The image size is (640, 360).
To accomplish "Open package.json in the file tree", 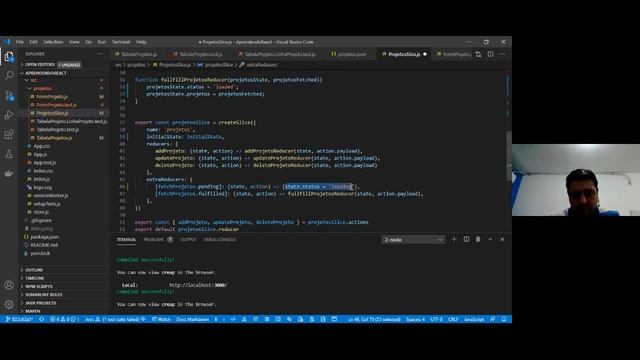I will click(x=44, y=237).
